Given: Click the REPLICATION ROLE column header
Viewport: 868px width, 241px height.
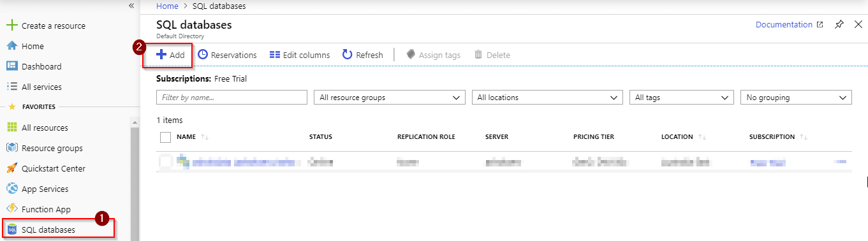Looking at the screenshot, I should [x=425, y=137].
